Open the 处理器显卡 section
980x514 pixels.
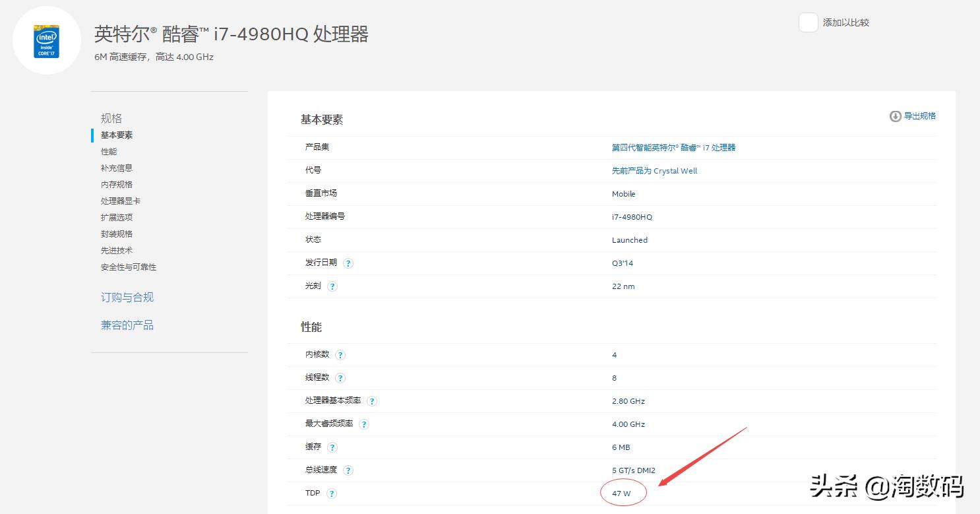pyautogui.click(x=120, y=201)
